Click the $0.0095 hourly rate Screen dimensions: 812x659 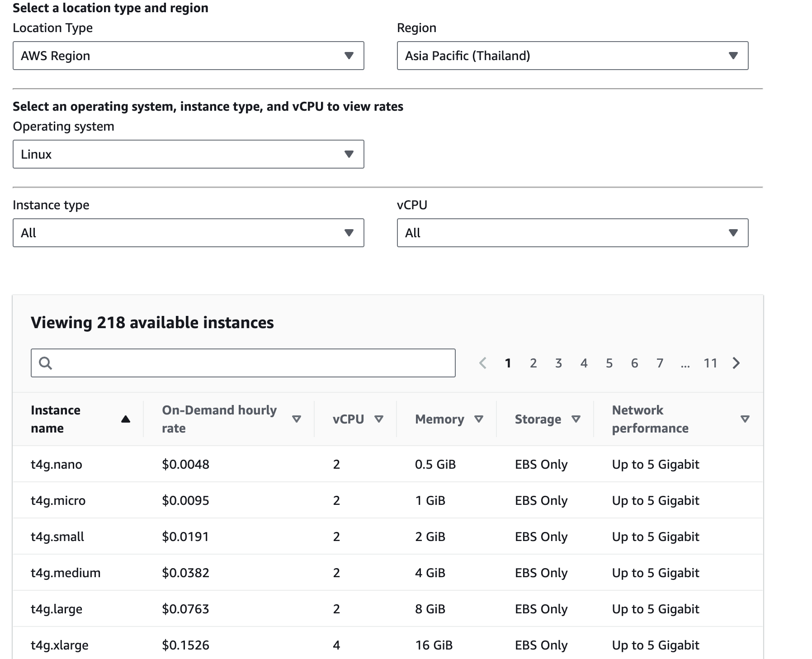[186, 500]
